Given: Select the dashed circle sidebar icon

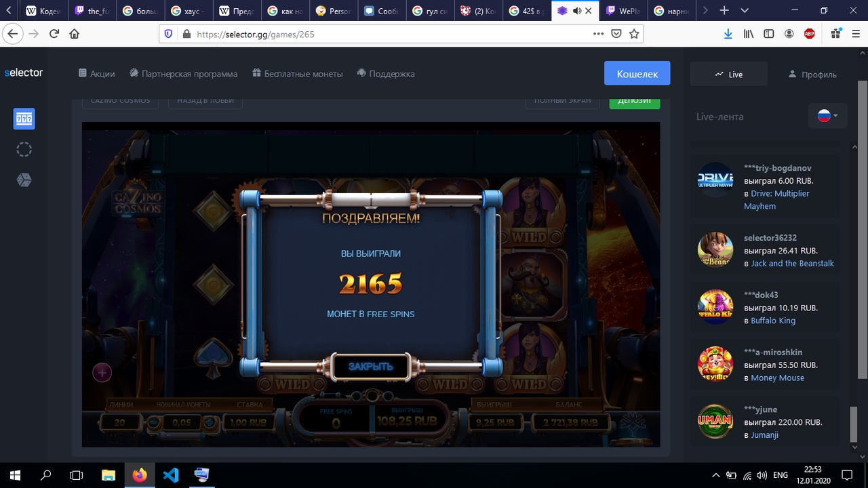Looking at the screenshot, I should click(24, 150).
